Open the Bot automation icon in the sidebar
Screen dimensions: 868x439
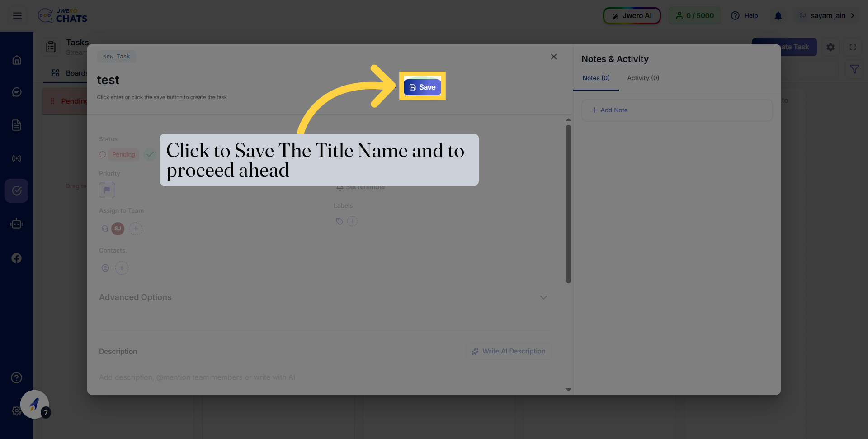click(x=17, y=223)
